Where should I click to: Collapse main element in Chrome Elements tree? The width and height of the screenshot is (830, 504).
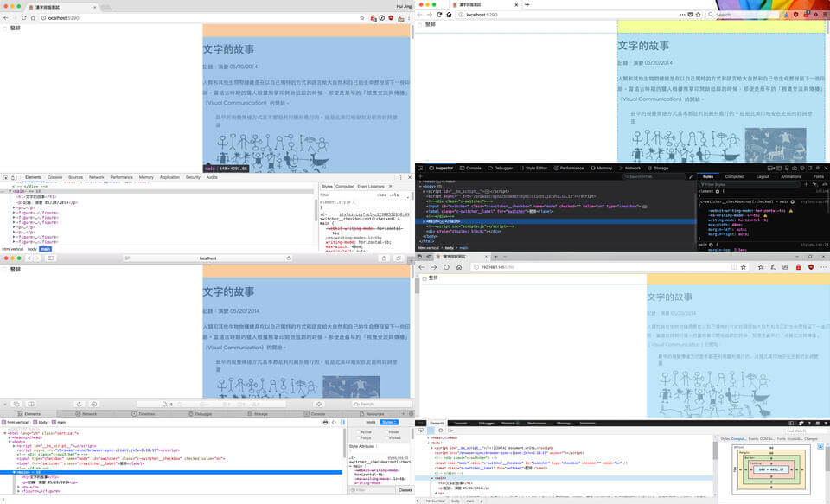[10, 191]
